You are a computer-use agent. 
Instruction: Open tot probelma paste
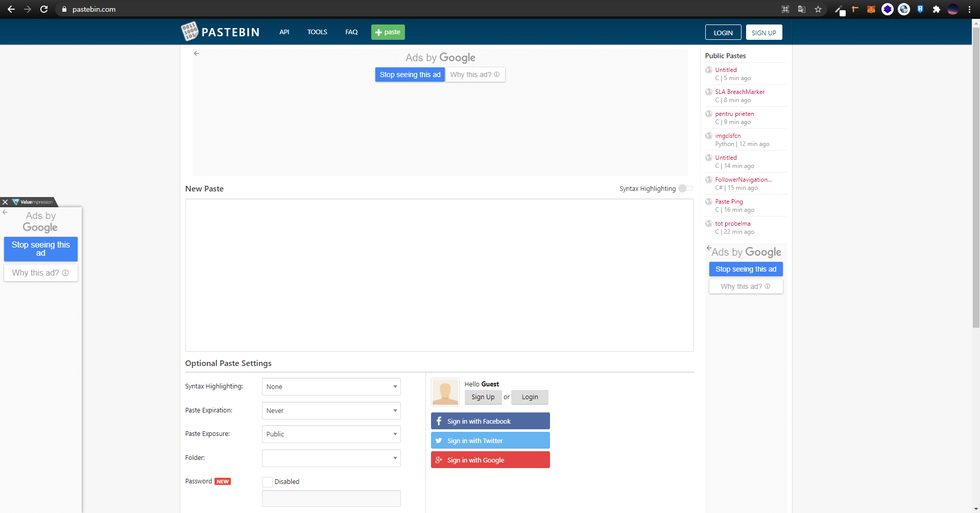coord(733,224)
